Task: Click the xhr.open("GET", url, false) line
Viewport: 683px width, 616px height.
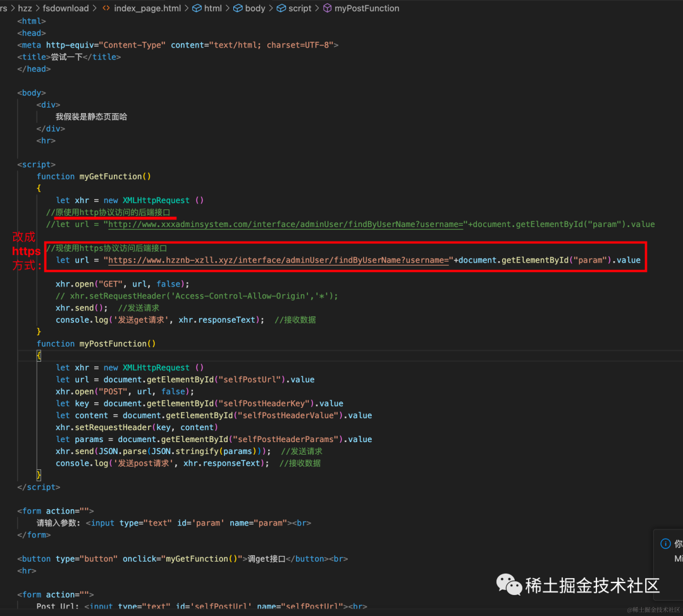Action: 123,284
